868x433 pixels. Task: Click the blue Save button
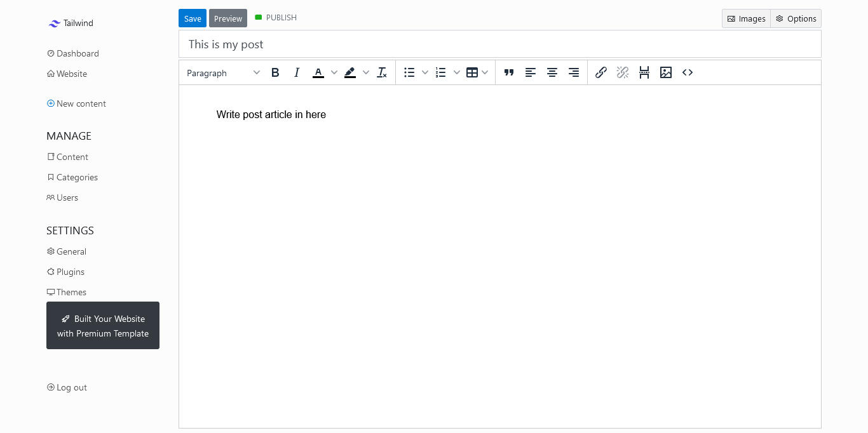point(193,18)
